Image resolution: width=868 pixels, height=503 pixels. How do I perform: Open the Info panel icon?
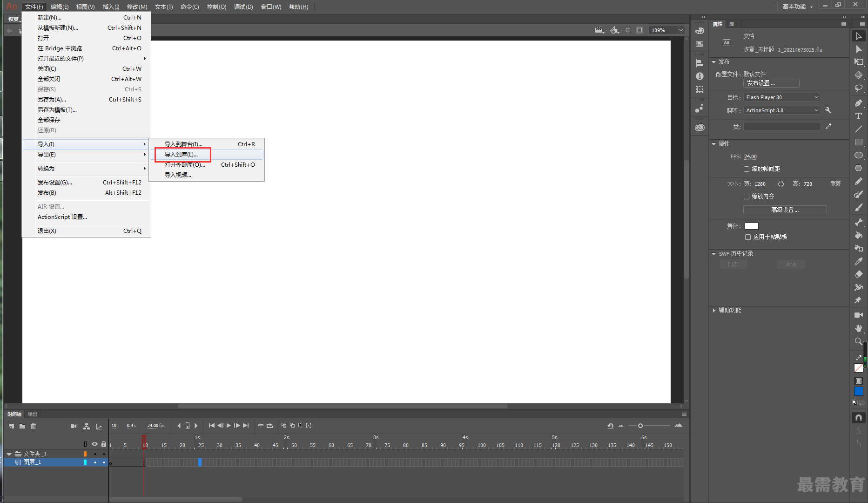700,76
